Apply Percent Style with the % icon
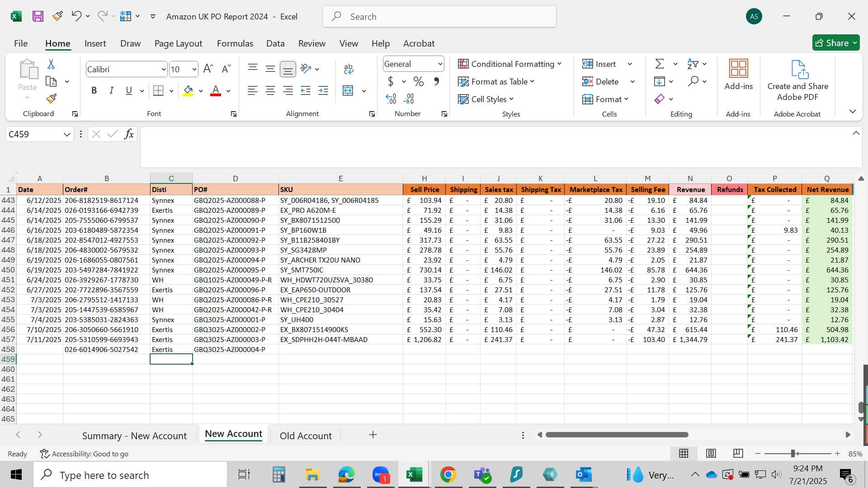 [x=419, y=82]
